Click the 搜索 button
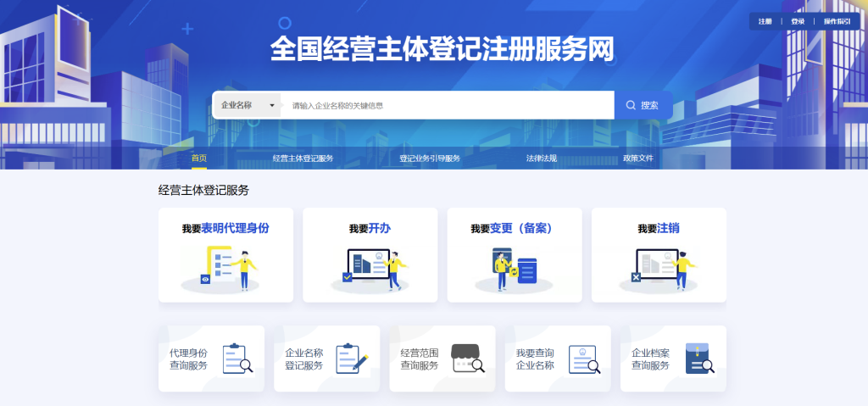The width and height of the screenshot is (868, 406). 643,105
